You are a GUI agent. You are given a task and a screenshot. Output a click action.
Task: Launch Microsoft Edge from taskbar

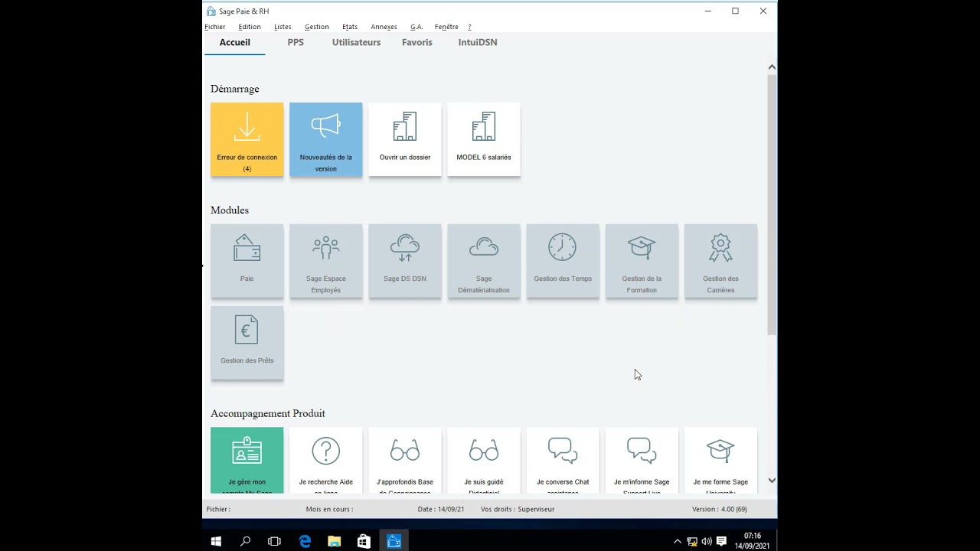tap(305, 541)
